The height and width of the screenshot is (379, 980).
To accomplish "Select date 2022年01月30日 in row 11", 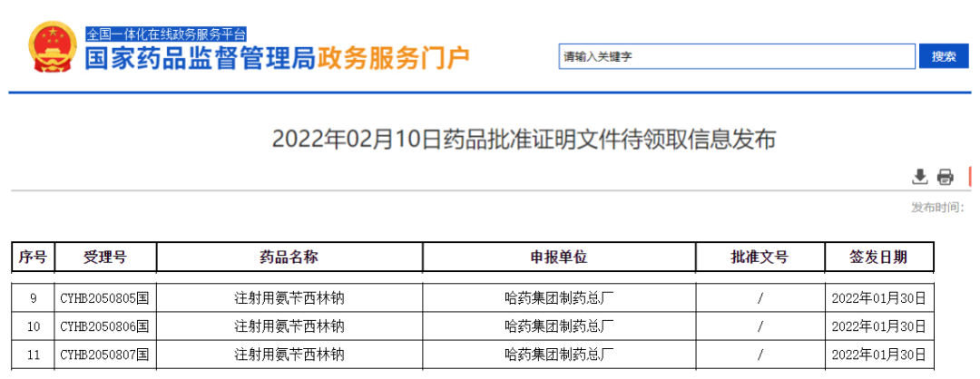I will [878, 355].
